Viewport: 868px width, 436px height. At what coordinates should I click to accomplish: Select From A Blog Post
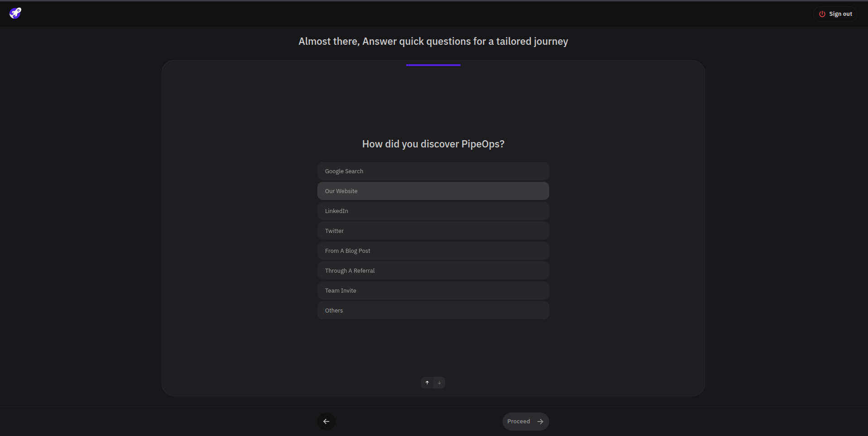(433, 251)
